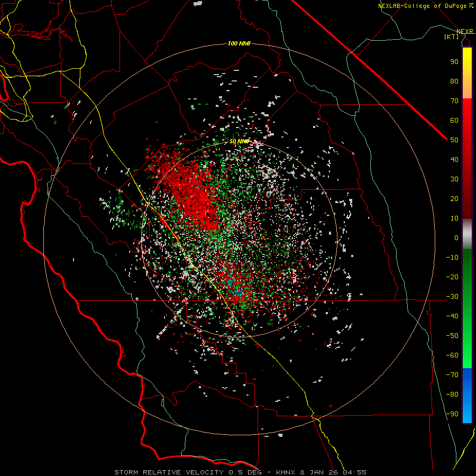Image resolution: width=476 pixels, height=476 pixels.
Task: Pick the yellow-orange top segment of color bar
Action: click(x=467, y=73)
